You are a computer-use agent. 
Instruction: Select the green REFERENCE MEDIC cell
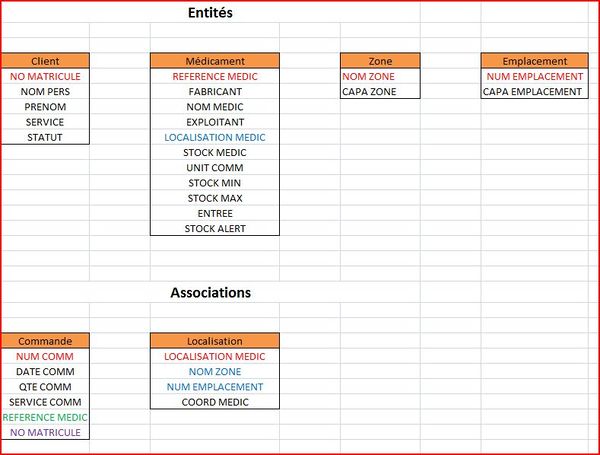click(x=45, y=417)
